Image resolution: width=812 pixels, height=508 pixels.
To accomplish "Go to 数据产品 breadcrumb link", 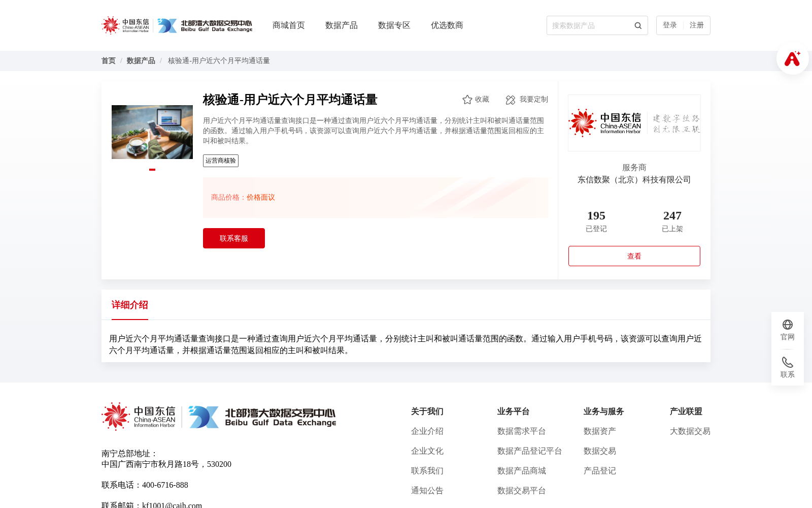I will click(141, 61).
